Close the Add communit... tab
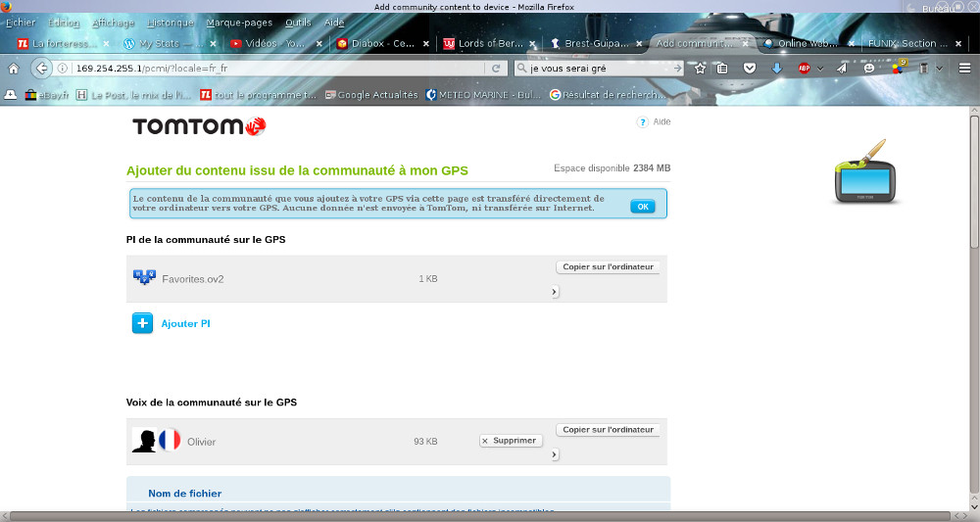Image resolution: width=980 pixels, height=522 pixels. point(745,44)
